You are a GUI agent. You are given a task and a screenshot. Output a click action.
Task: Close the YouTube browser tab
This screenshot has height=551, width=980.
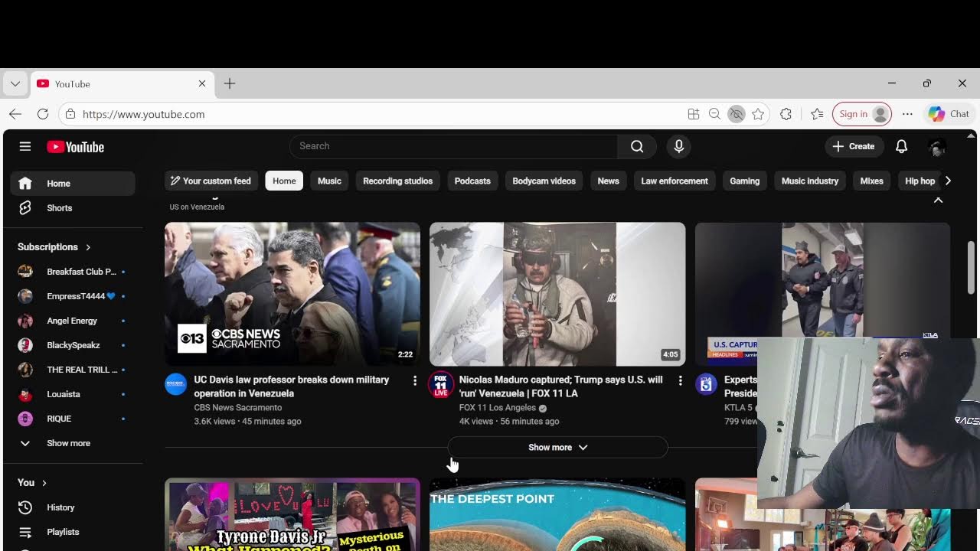[202, 83]
